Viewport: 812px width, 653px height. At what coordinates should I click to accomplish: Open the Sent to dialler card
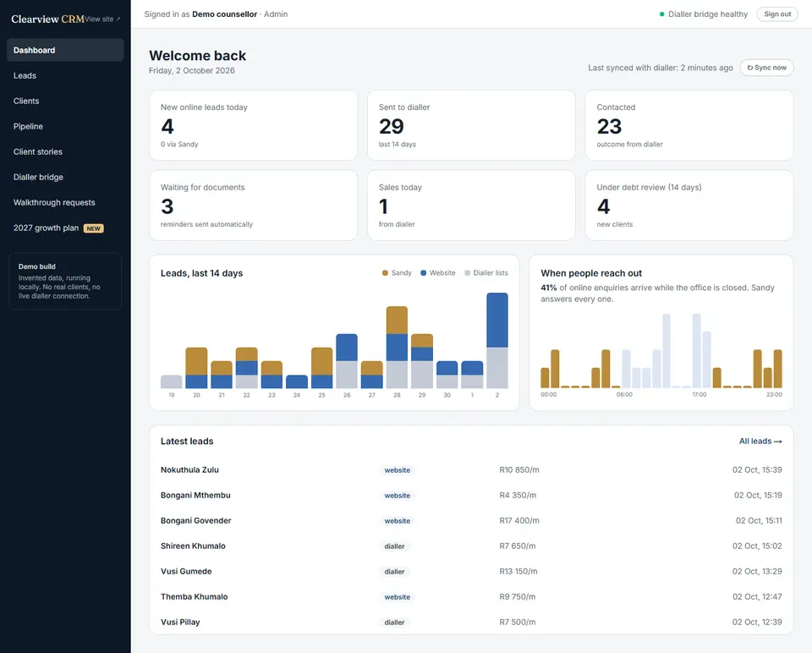[x=471, y=125]
